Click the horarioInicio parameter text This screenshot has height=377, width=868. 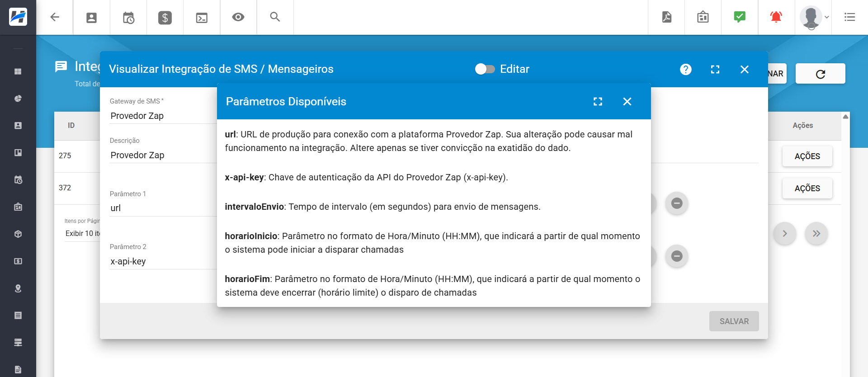click(251, 236)
